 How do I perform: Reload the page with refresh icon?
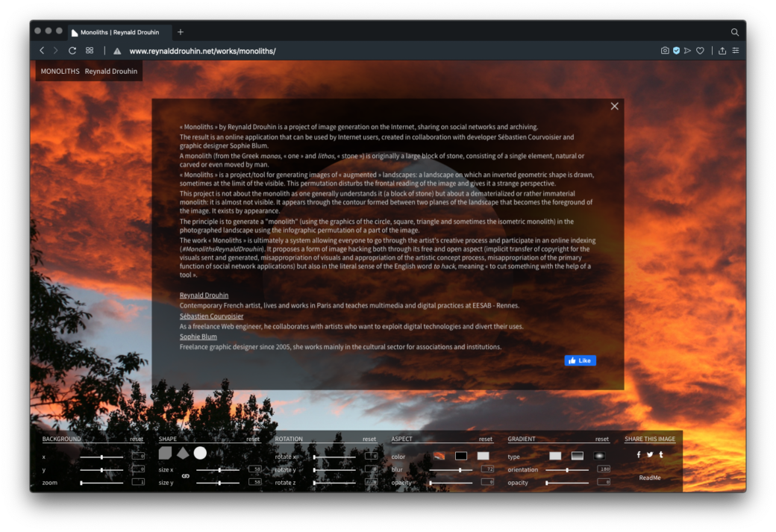click(x=72, y=51)
